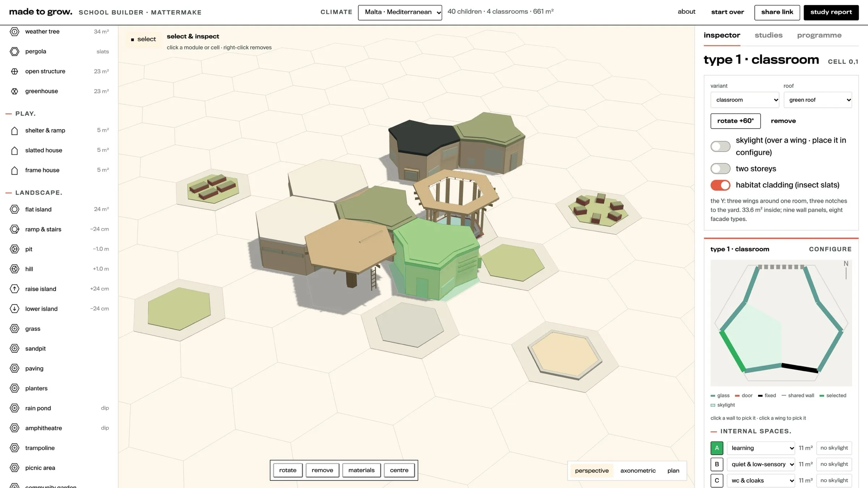
Task: Click the lower island down-arrow icon
Action: 14,309
